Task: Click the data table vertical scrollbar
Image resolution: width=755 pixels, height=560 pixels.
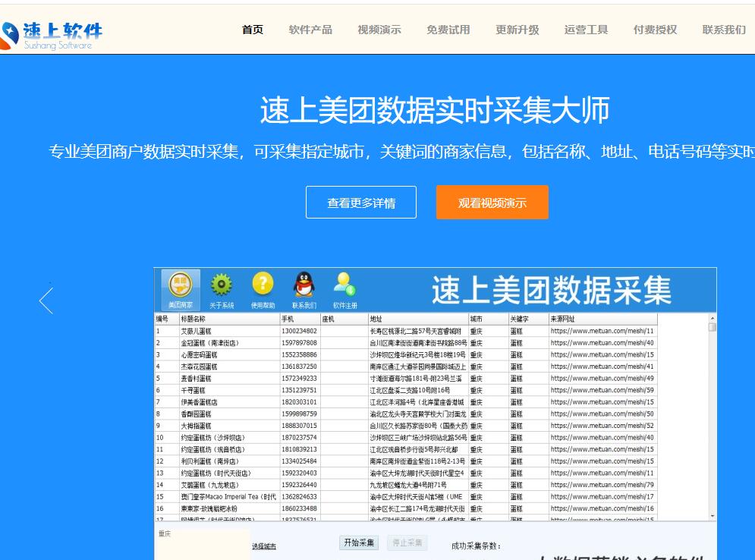Action: (713, 417)
